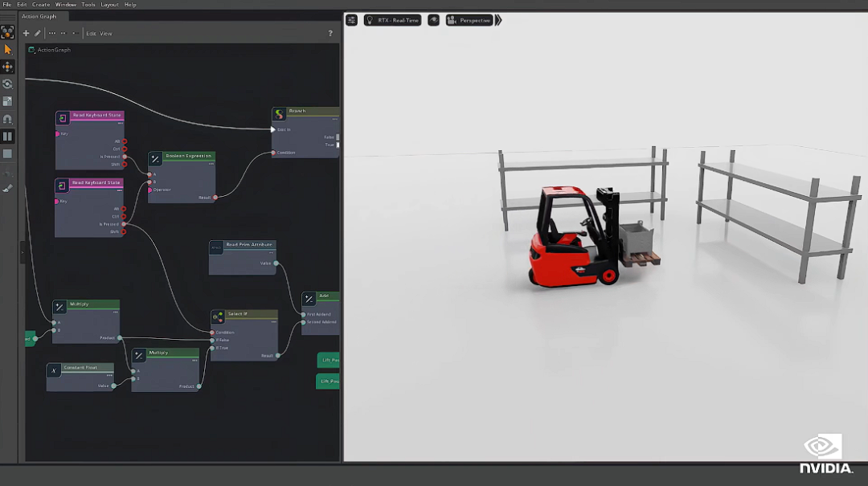This screenshot has height=486, width=868.
Task: Activate the Move tool
Action: 8,67
